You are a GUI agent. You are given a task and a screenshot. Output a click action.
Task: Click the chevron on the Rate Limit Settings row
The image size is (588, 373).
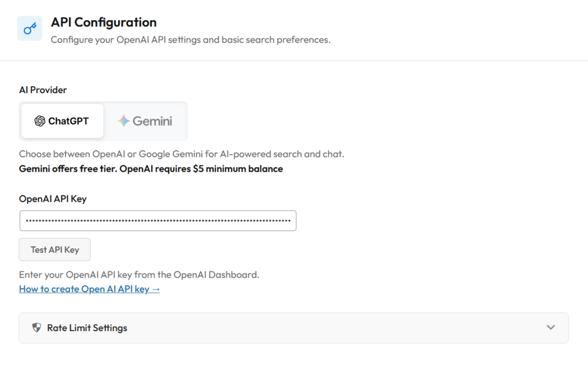point(551,328)
